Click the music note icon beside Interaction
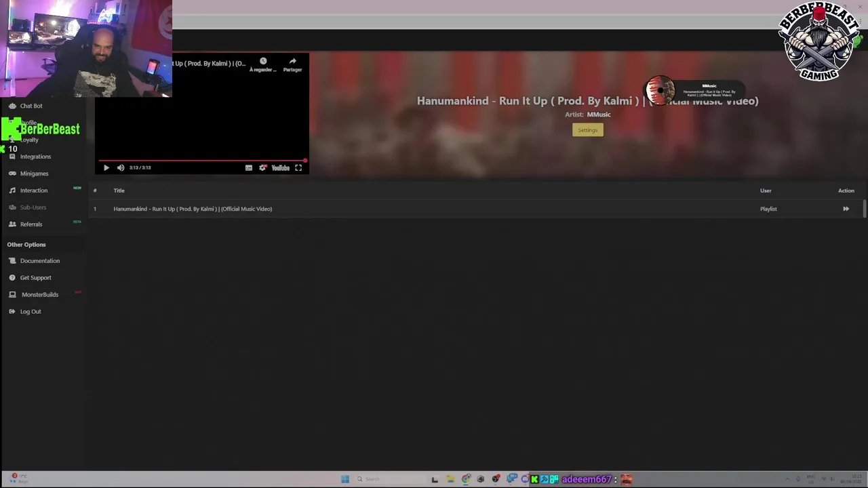The width and height of the screenshot is (868, 488). (x=12, y=190)
